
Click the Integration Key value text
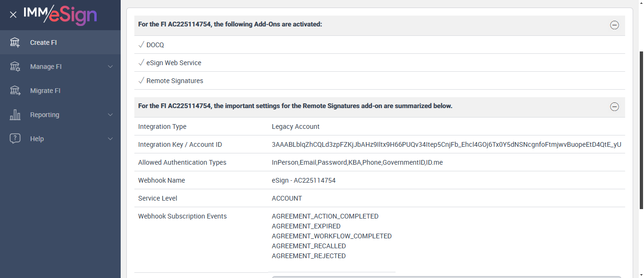click(x=446, y=144)
